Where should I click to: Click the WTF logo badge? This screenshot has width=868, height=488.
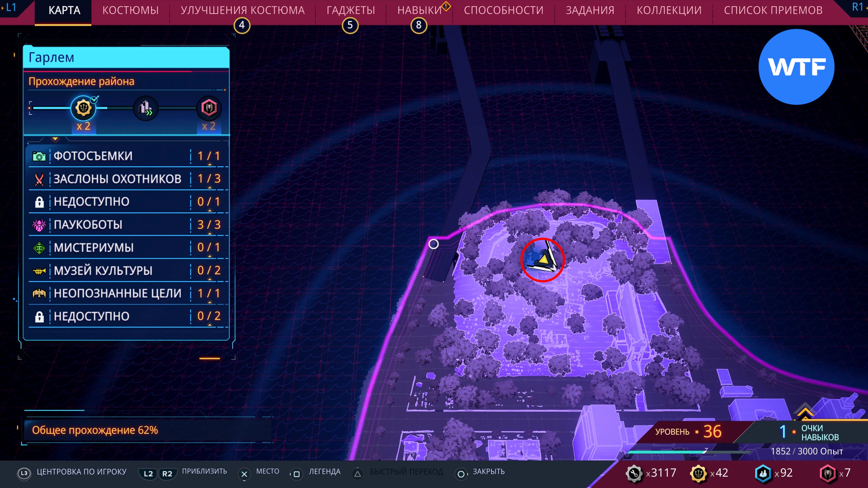tap(796, 67)
